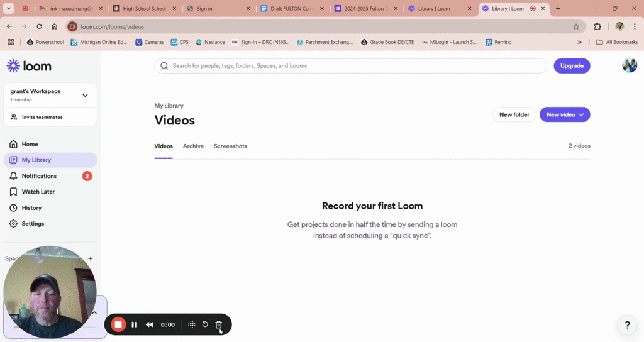Click the 2 notifications badge
644x342 pixels.
point(87,176)
